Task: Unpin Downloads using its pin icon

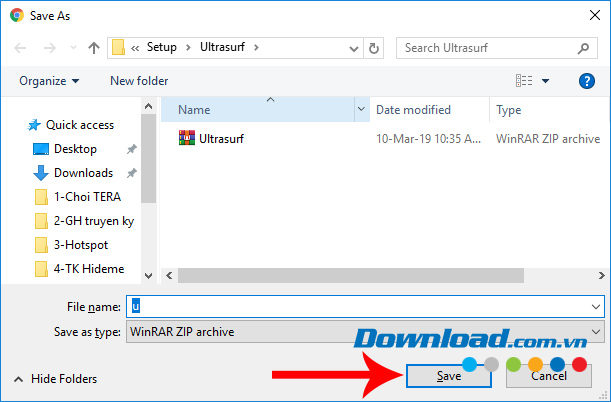Action: 132,173
